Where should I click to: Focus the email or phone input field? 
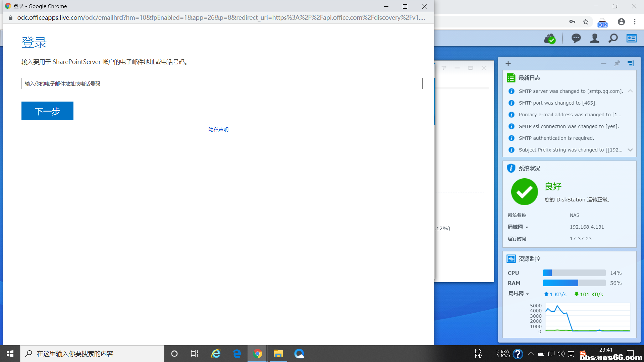(x=221, y=83)
